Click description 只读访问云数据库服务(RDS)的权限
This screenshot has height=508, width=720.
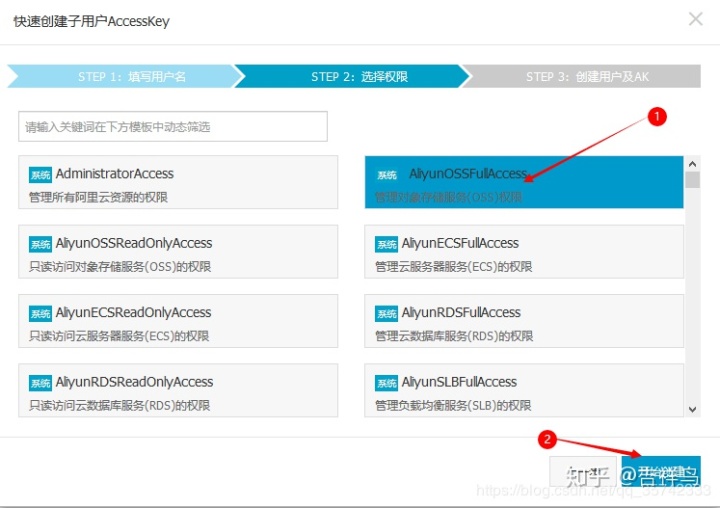pos(119,406)
